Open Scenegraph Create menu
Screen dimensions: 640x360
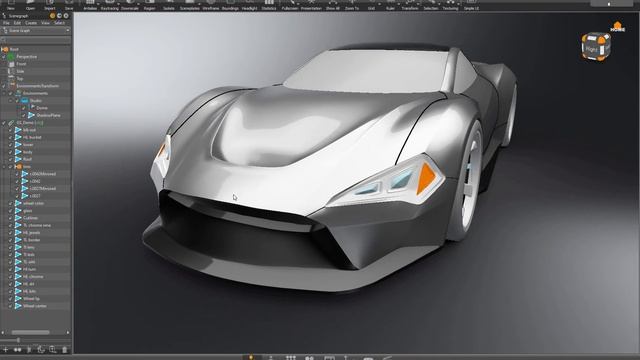tap(31, 23)
